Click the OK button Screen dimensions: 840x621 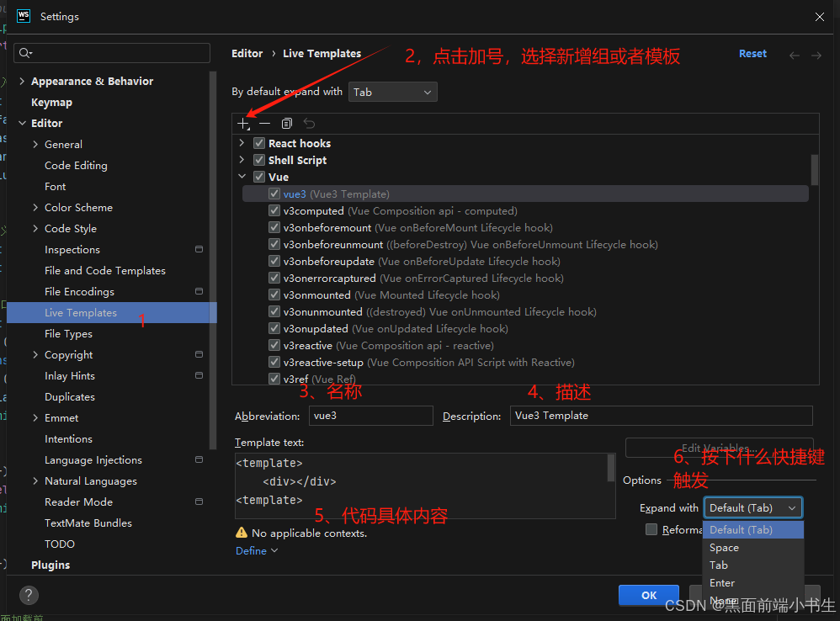coord(649,595)
